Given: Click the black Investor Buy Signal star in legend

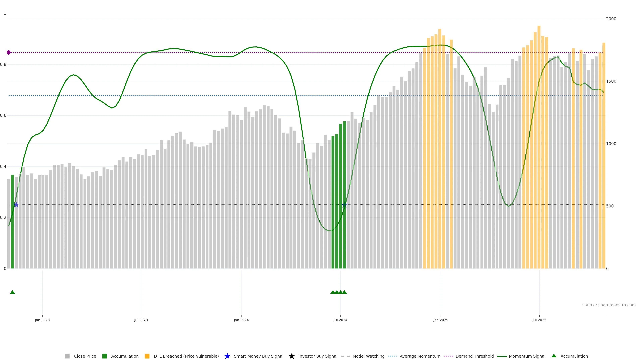Looking at the screenshot, I should (x=291, y=356).
